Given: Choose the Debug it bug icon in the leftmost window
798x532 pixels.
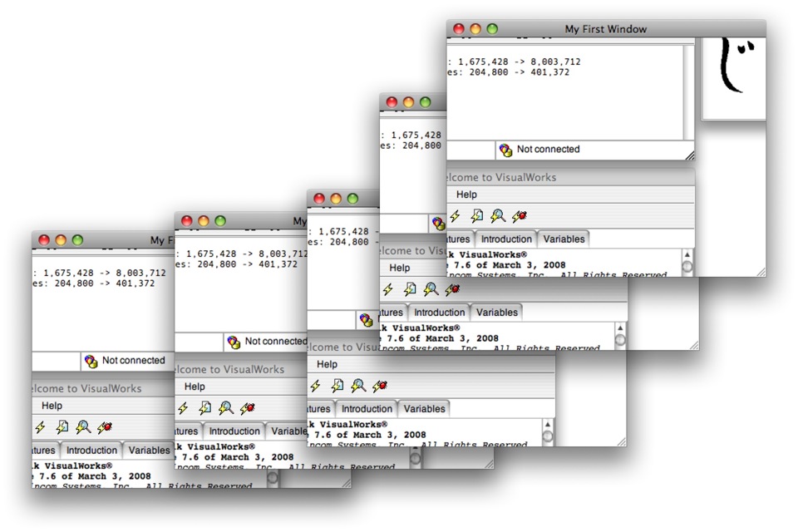Looking at the screenshot, I should tap(105, 427).
